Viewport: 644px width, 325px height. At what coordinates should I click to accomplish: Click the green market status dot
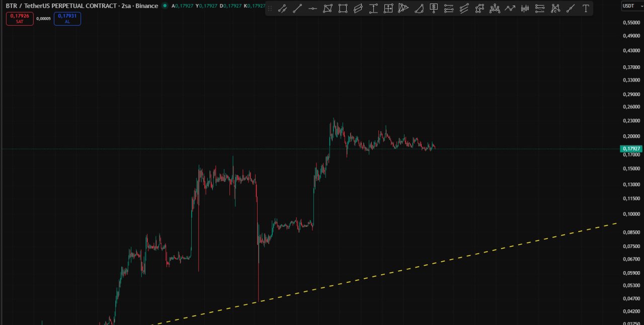[165, 6]
